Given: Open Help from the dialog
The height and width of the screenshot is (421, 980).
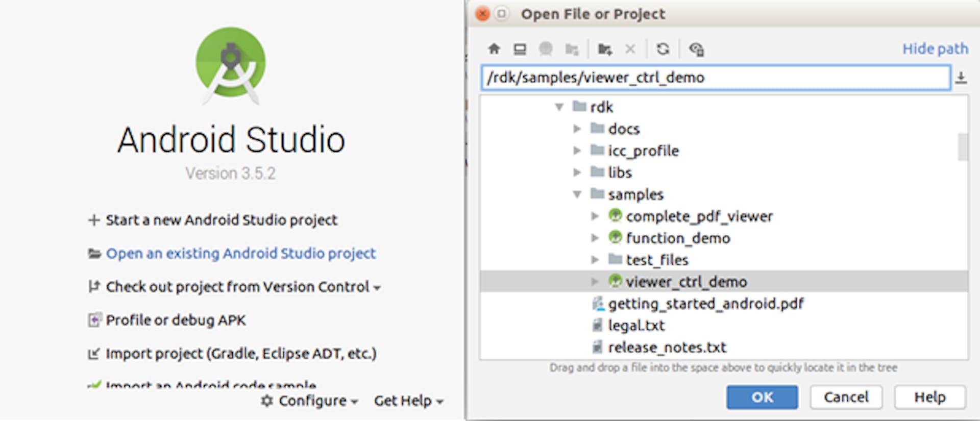Looking at the screenshot, I should [x=929, y=397].
